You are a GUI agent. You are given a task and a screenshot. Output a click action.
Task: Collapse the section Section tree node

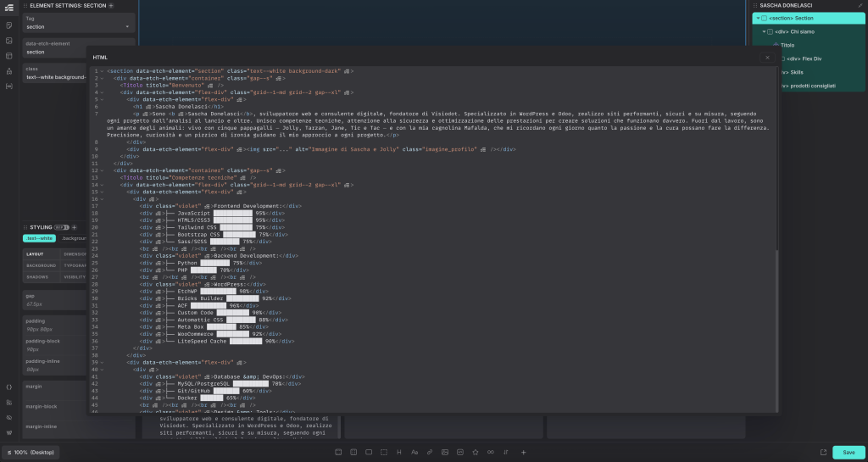click(758, 18)
